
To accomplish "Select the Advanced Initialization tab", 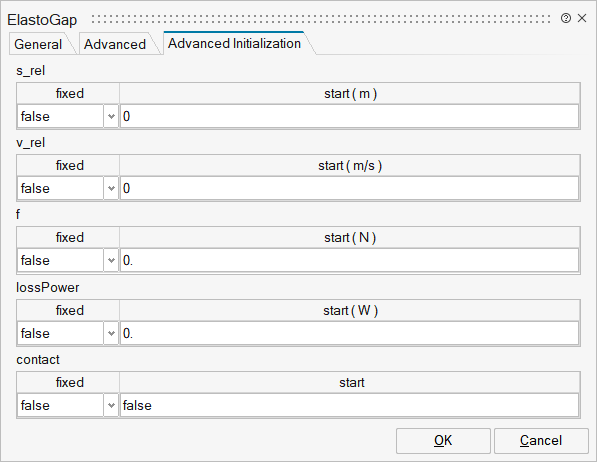I will (x=235, y=43).
